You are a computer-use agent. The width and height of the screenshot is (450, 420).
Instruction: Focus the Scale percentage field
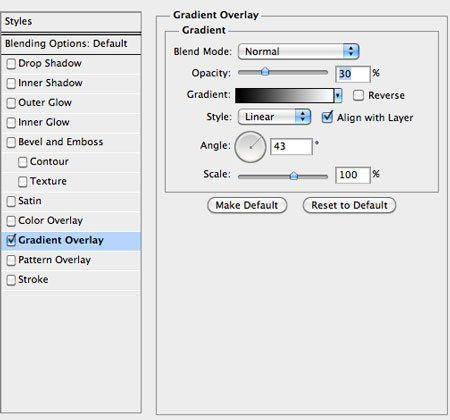point(353,175)
